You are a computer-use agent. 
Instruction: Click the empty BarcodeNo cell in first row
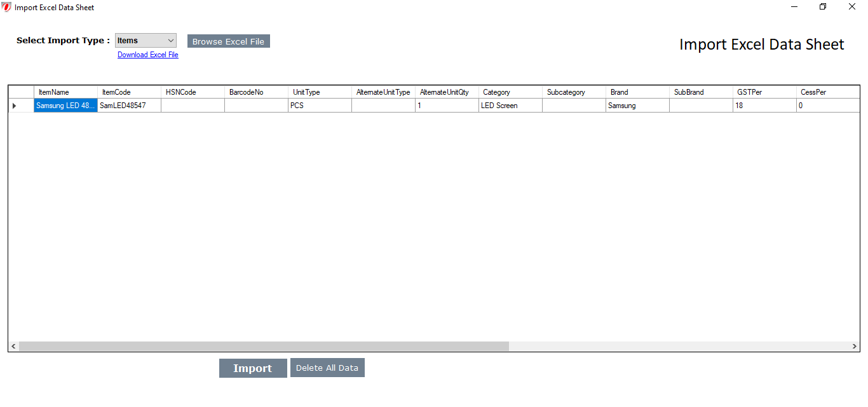pyautogui.click(x=257, y=106)
